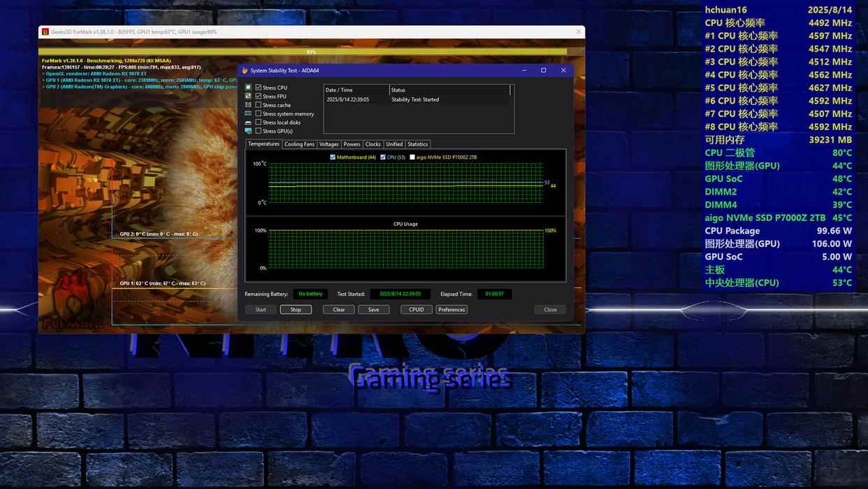Open the Voltages tab

click(328, 144)
